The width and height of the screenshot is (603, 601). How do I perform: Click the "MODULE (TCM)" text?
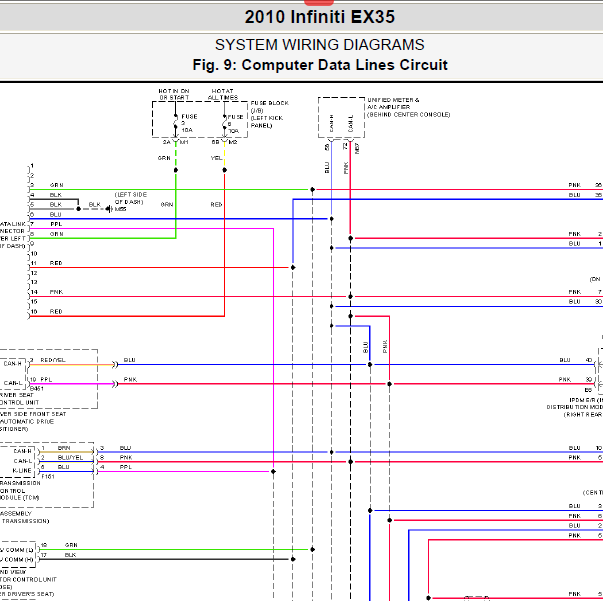coord(19,498)
